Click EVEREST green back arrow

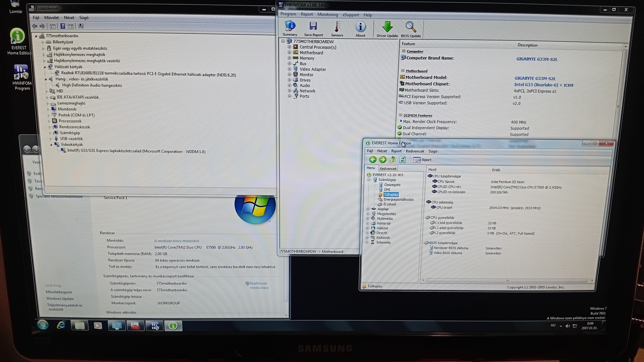(373, 160)
